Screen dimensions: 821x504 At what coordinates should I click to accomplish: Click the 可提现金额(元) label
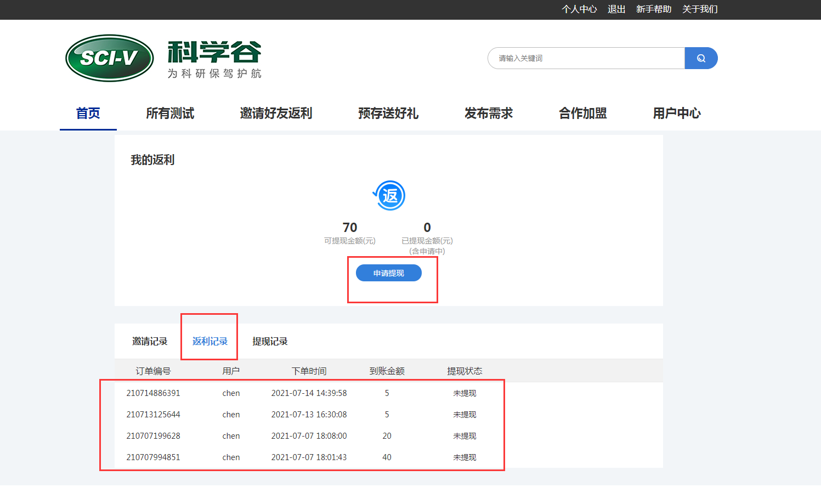(350, 241)
